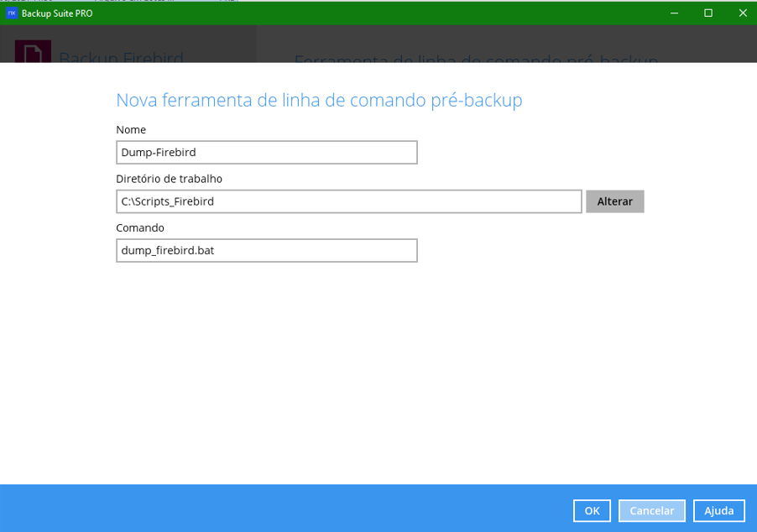
Task: Click the Comando label
Action: [140, 227]
